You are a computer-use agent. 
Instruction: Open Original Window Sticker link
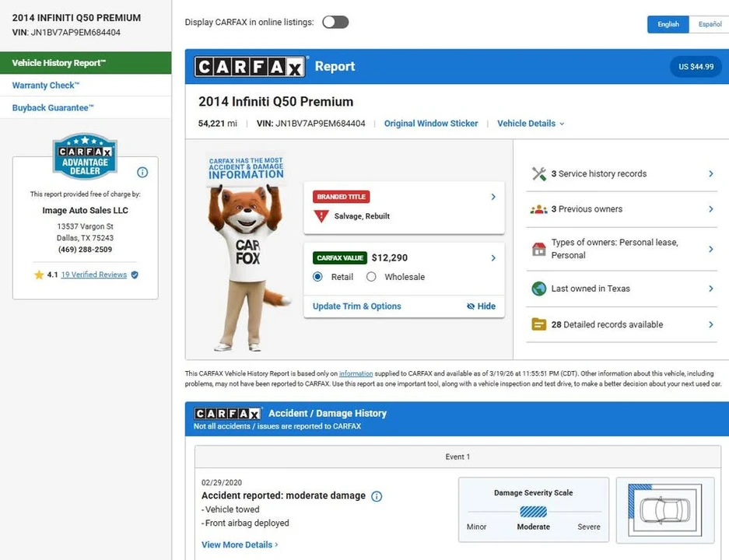[x=430, y=124]
